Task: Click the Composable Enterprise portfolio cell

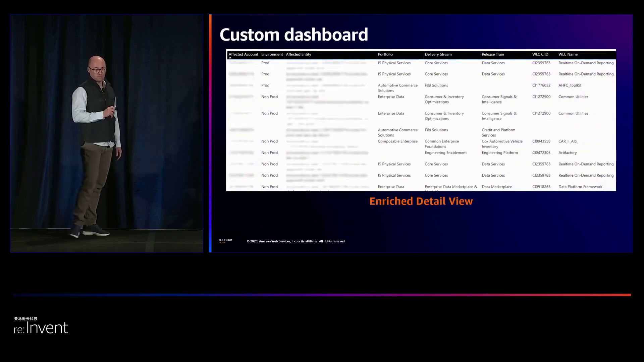Action: click(x=397, y=141)
